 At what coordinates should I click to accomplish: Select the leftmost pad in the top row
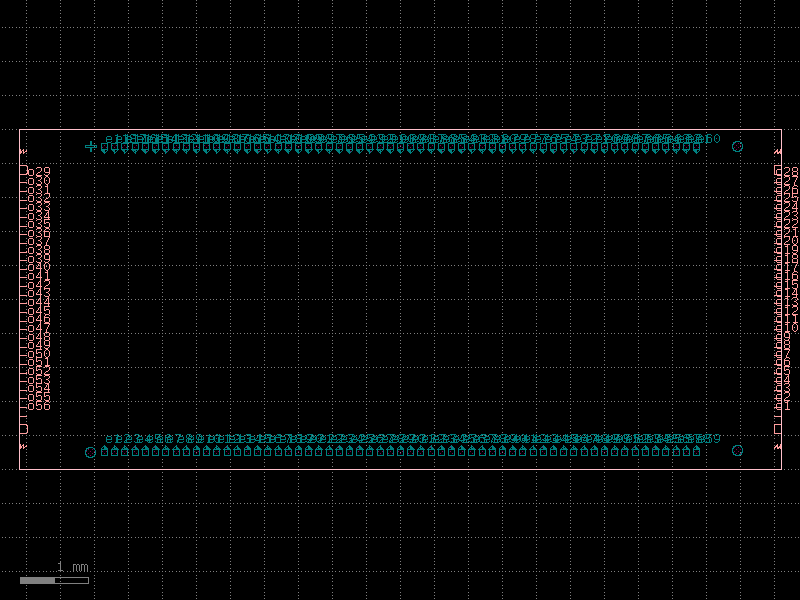point(105,148)
